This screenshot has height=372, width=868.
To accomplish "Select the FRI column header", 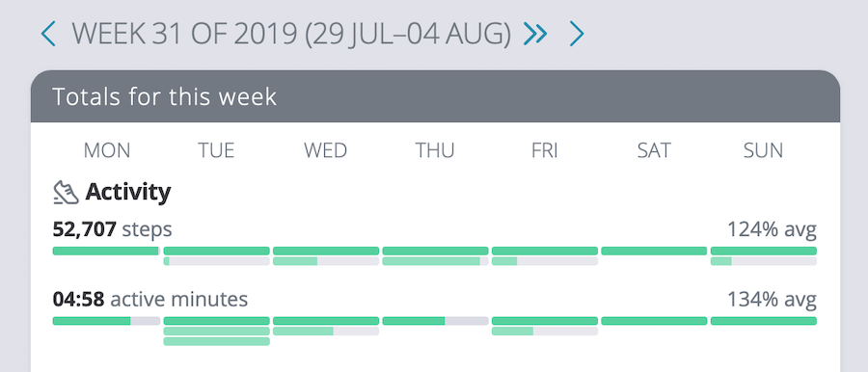I will pos(545,150).
